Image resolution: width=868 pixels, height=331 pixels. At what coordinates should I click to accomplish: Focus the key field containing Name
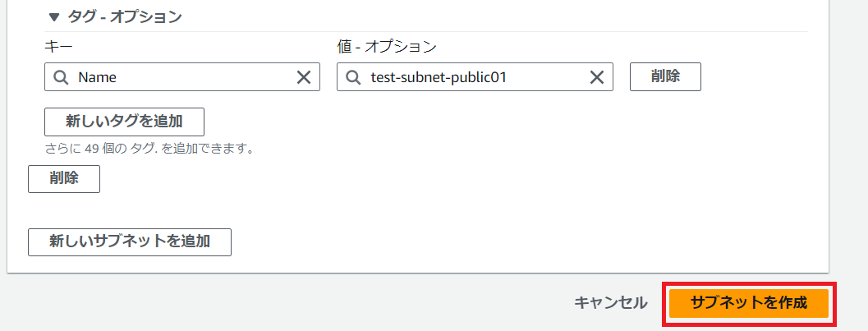coord(181,77)
